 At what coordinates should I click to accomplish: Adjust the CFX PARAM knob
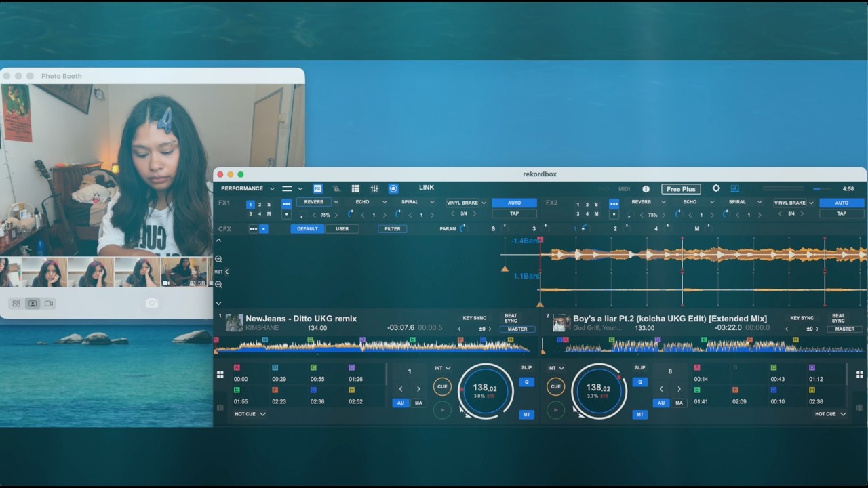464,229
